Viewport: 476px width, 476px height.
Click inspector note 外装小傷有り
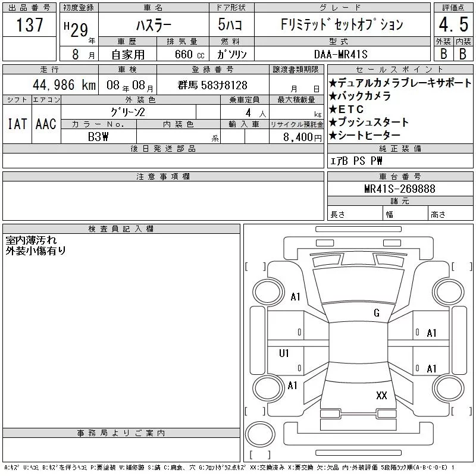(36, 250)
